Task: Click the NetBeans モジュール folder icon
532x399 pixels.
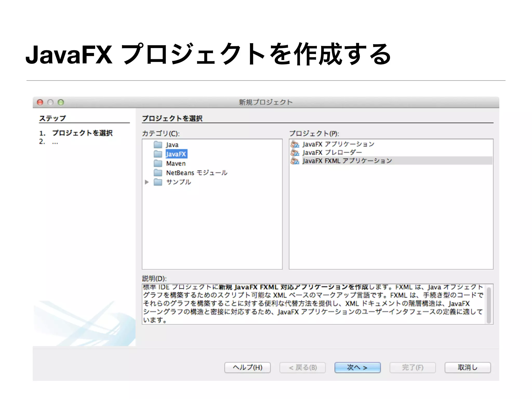Action: [158, 173]
